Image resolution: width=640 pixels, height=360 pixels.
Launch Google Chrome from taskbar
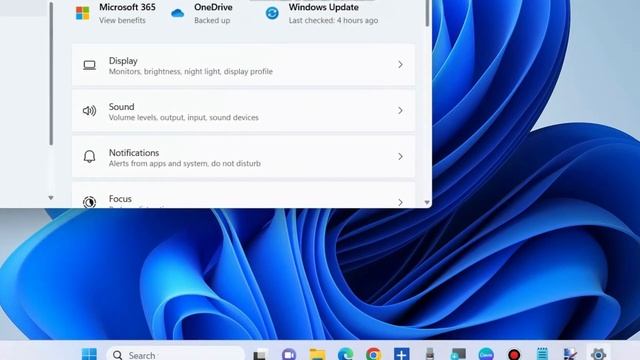click(373, 354)
